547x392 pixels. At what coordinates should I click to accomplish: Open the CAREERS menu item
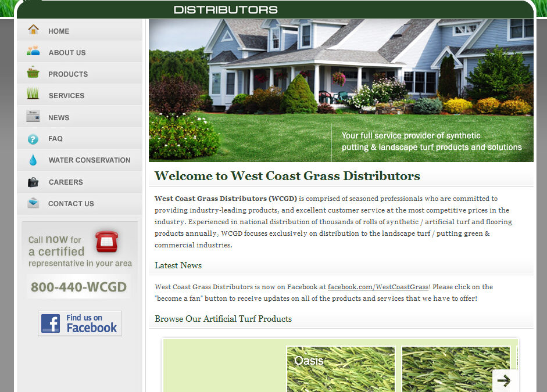click(x=80, y=182)
